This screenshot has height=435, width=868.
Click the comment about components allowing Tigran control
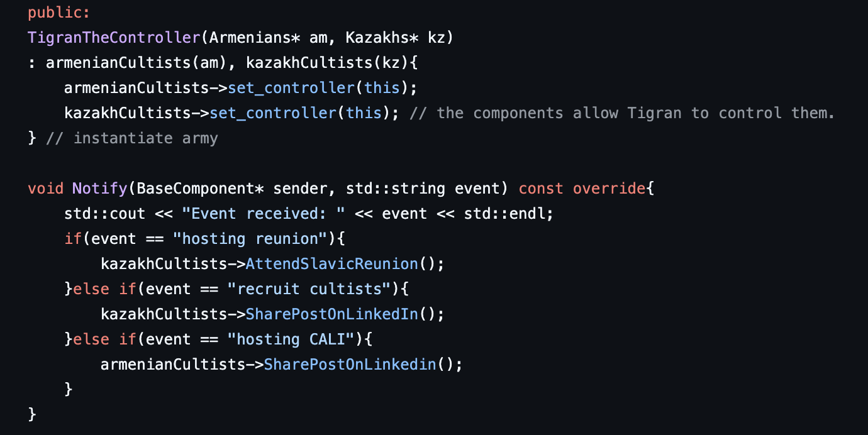click(622, 113)
